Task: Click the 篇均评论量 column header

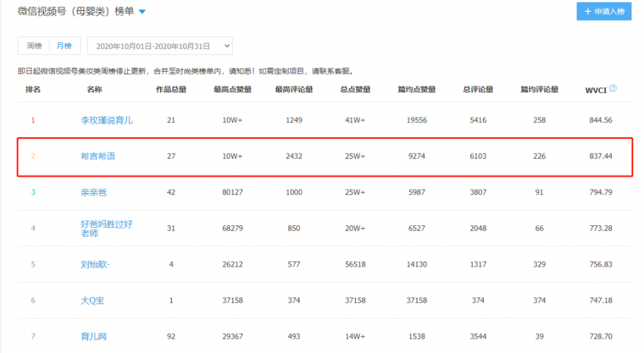Action: tap(540, 90)
